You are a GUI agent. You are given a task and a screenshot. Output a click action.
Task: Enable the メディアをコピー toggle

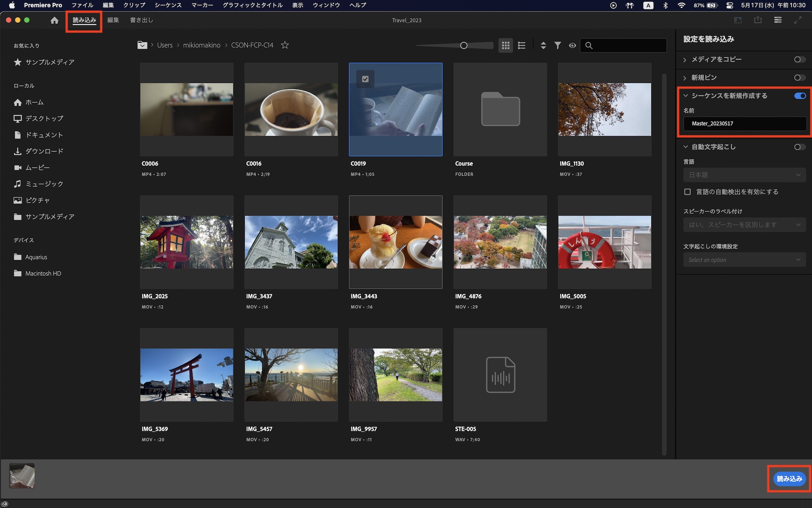pyautogui.click(x=799, y=60)
